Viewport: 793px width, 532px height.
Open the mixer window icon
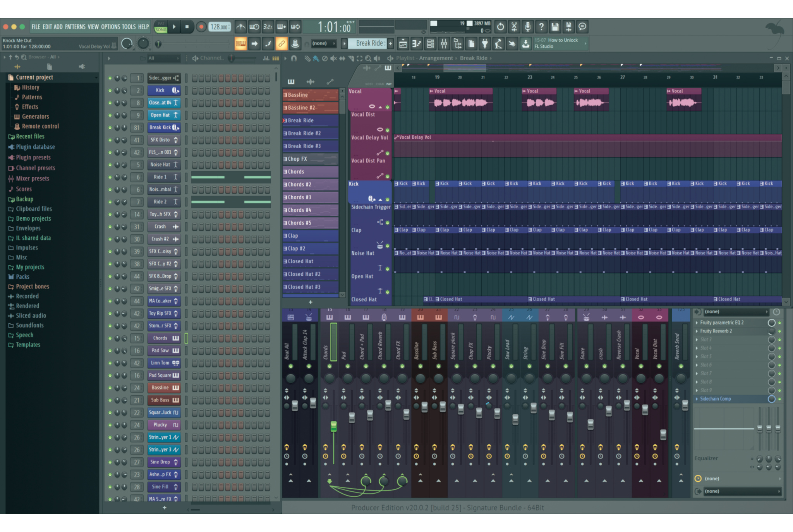(444, 44)
